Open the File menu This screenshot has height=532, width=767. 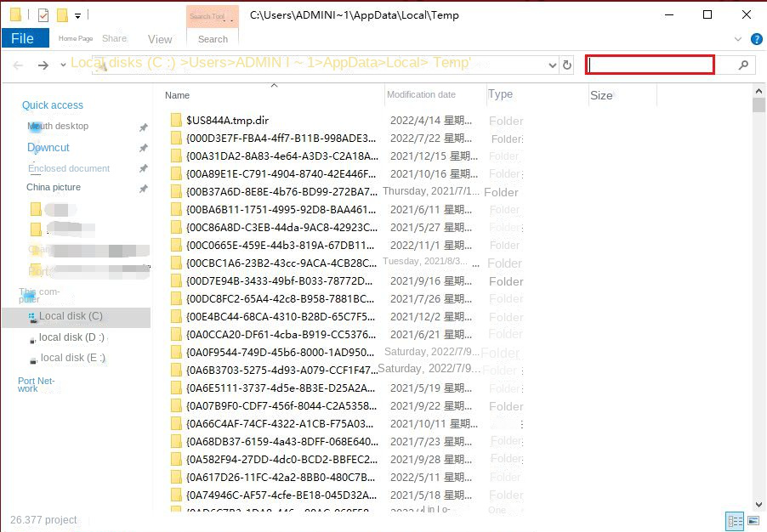click(x=25, y=38)
